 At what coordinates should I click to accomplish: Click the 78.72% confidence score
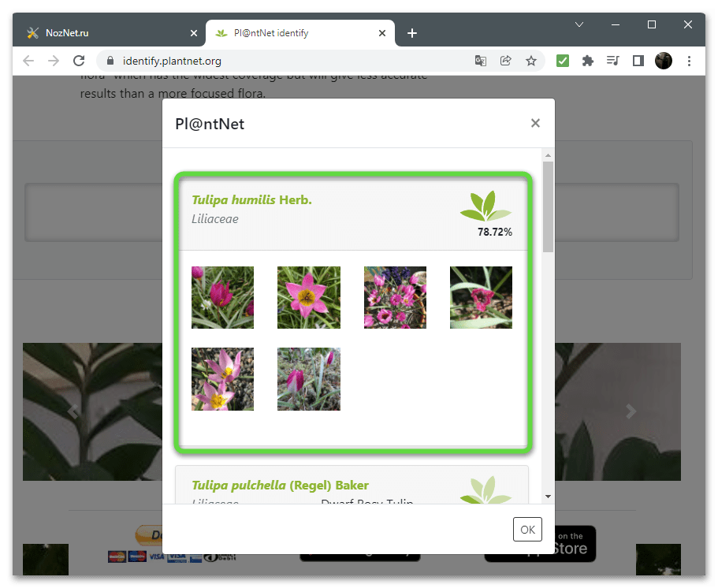494,232
